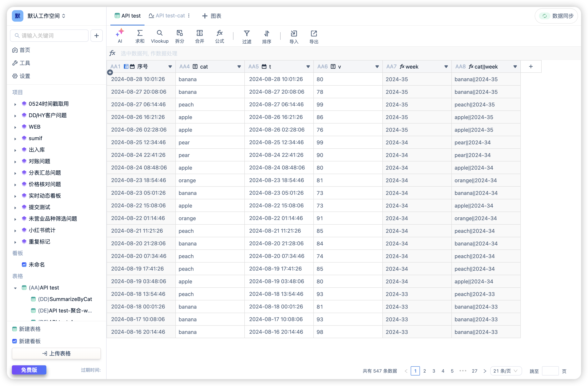Viewport: 588px width, 386px height.
Task: Open the API test-cat tab options menu
Action: click(x=189, y=16)
